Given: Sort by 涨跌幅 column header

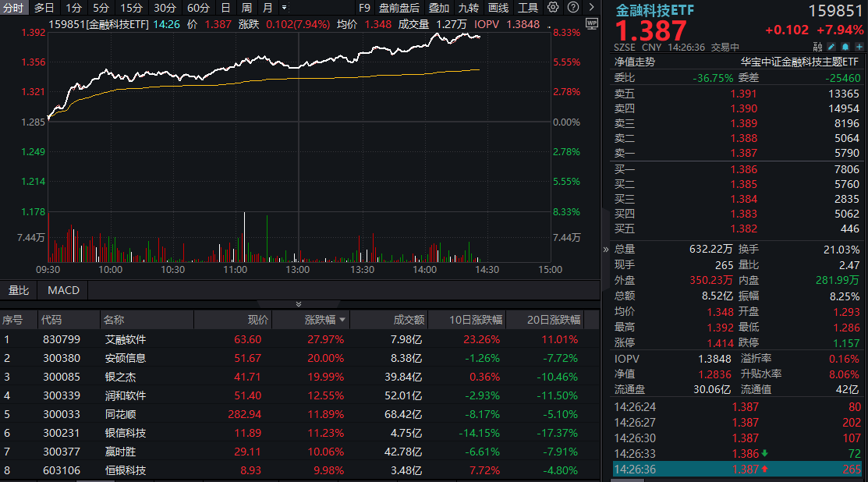Looking at the screenshot, I should [x=321, y=320].
